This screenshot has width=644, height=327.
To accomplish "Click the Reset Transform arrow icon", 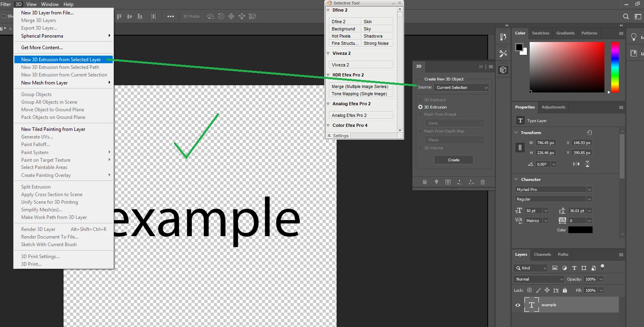I will (x=589, y=132).
